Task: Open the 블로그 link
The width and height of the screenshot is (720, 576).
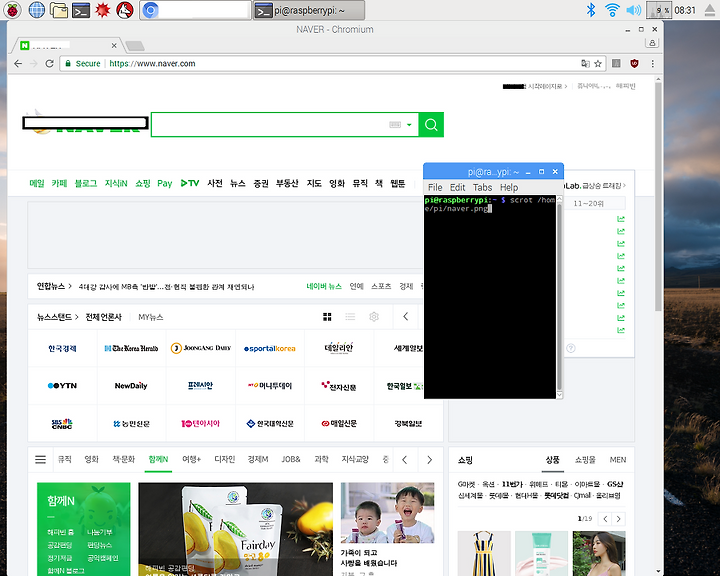Action: (86, 183)
